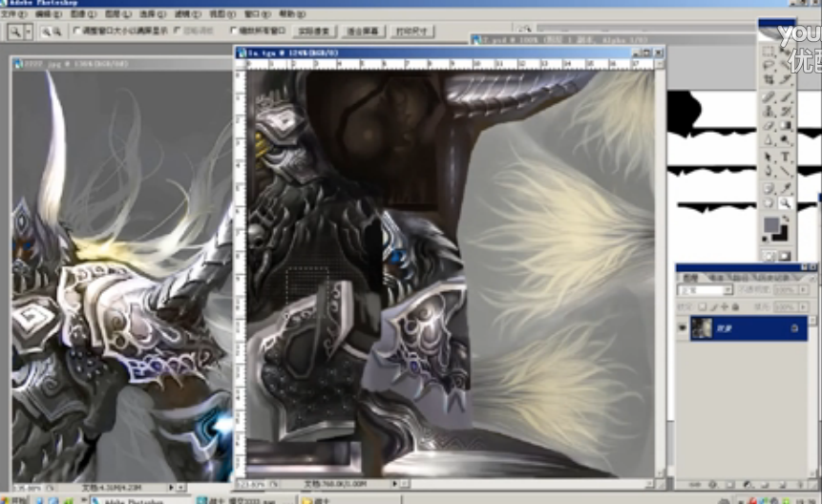822x504 pixels.
Task: Select the Zoom tool in toolbox
Action: (785, 202)
